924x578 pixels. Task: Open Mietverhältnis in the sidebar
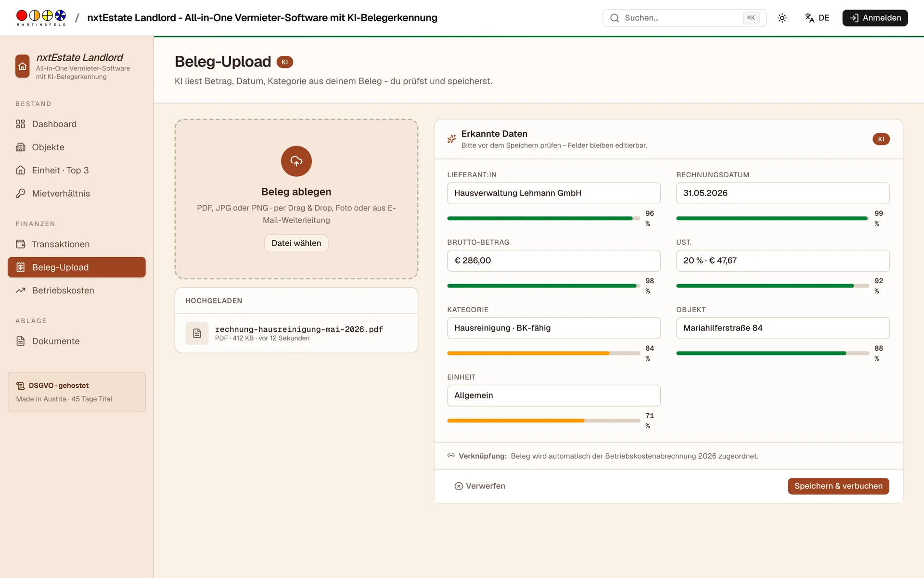coord(77,193)
